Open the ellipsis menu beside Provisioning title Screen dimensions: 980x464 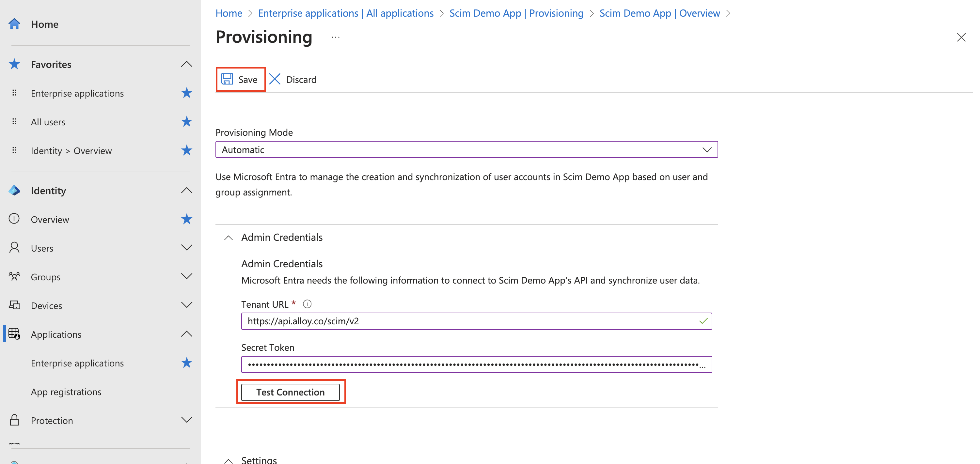335,37
